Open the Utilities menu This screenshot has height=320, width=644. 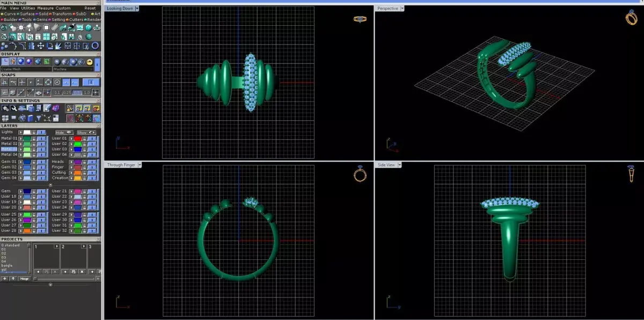(x=28, y=8)
